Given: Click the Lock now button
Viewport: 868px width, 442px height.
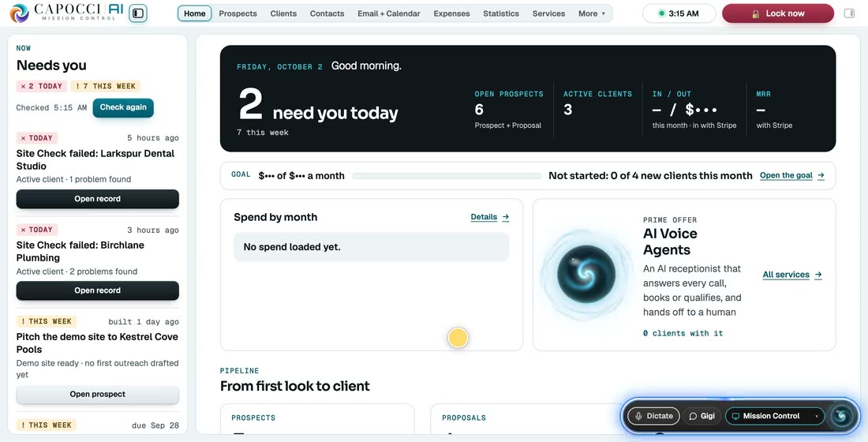Looking at the screenshot, I should coord(778,13).
